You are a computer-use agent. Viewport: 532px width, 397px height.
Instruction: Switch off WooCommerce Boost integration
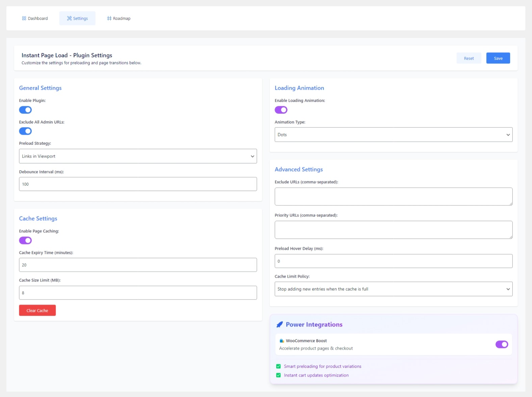pos(502,344)
